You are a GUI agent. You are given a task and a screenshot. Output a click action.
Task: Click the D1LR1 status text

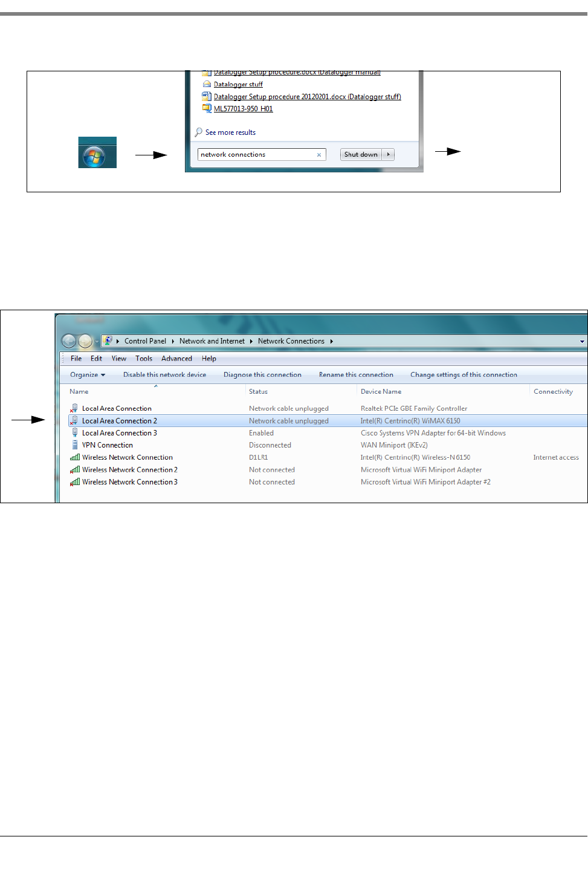258,458
